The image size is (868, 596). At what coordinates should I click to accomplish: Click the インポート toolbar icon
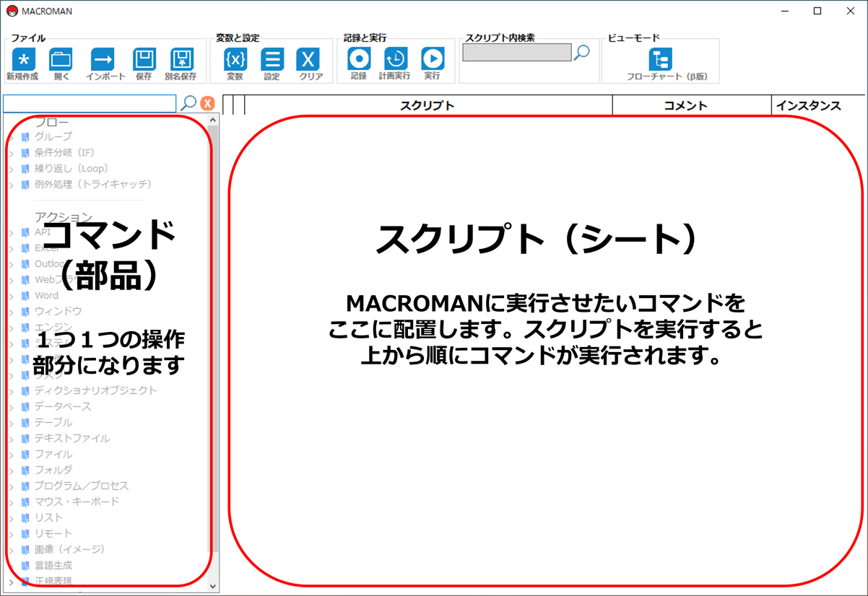[103, 59]
